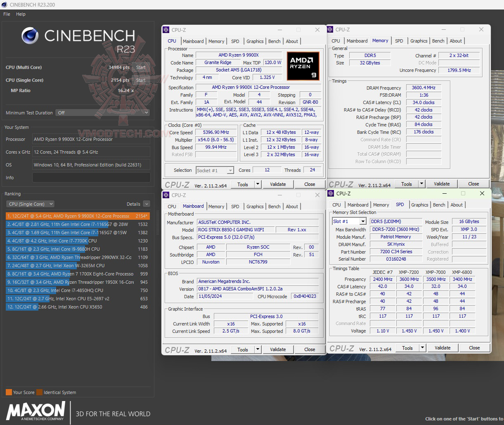This screenshot has height=425, width=504.
Task: Click the AMD Ryzen 9 logo badge
Action: point(303,66)
